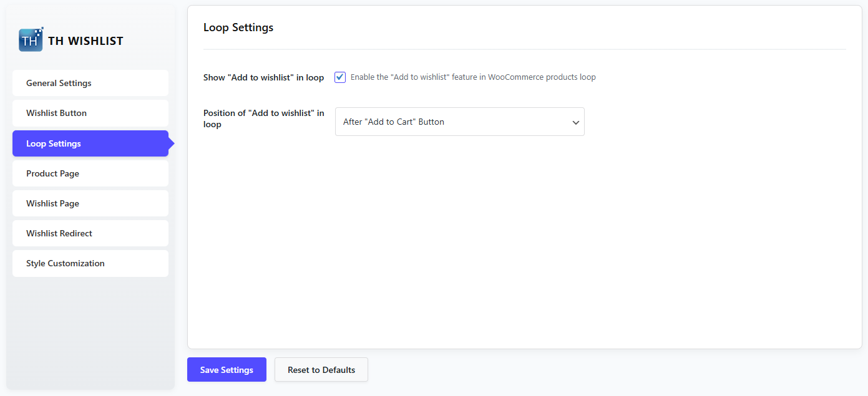
Task: Uncheck the Show "Add to wishlist" in loop checkbox
Action: (340, 77)
